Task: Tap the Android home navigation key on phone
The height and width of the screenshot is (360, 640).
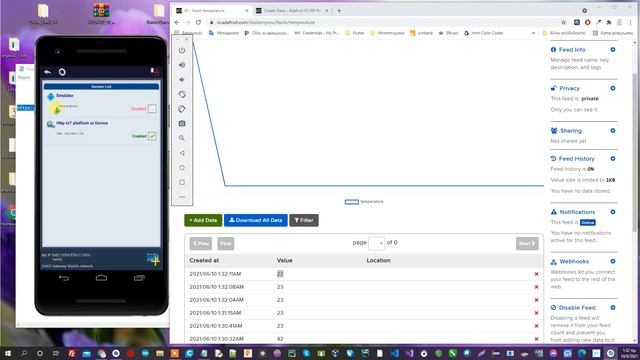Action: pos(101,278)
